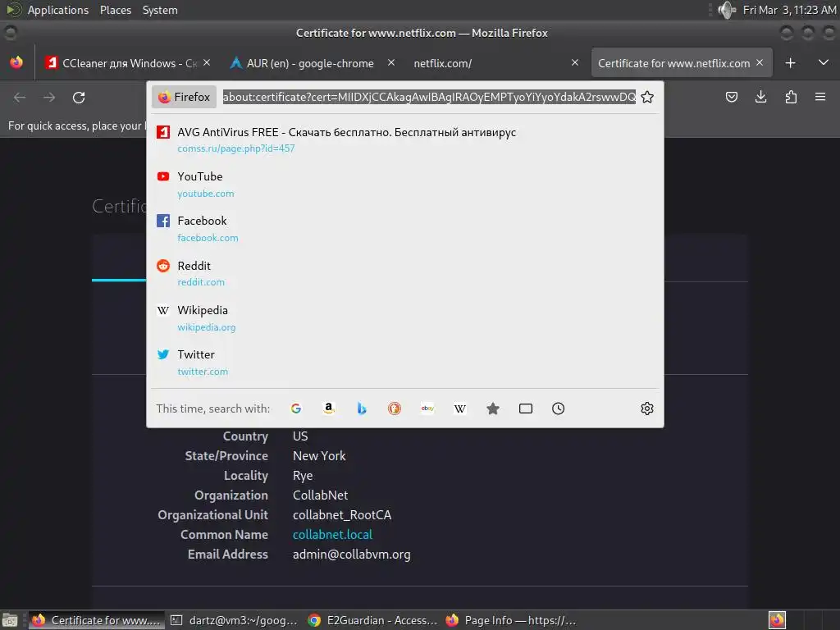The height and width of the screenshot is (630, 840).
Task: Open Firefox View pinned icon
Action: pos(16,62)
